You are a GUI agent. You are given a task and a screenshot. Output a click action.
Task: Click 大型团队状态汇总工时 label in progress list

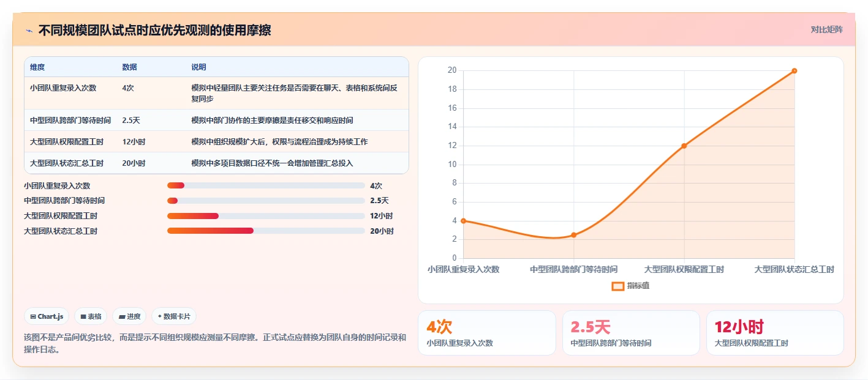[61, 231]
